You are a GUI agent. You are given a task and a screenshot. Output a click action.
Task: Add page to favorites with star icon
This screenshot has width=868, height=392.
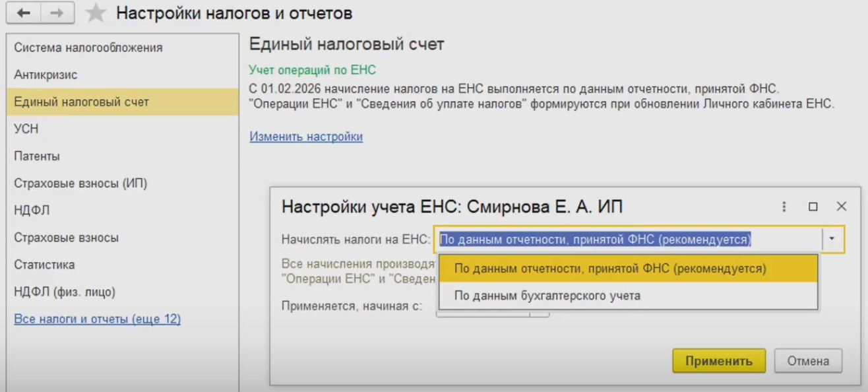pyautogui.click(x=96, y=13)
